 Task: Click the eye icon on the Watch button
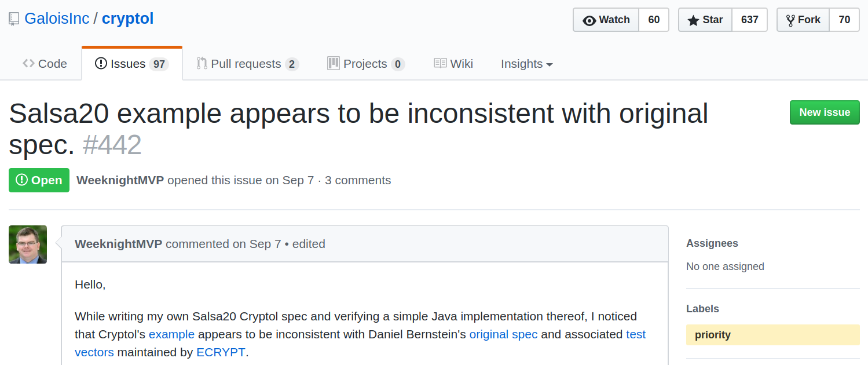point(590,19)
